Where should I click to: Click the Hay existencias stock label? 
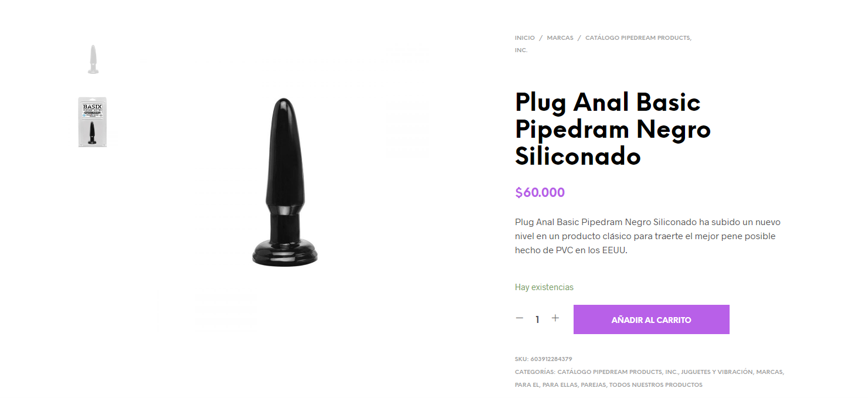[544, 287]
